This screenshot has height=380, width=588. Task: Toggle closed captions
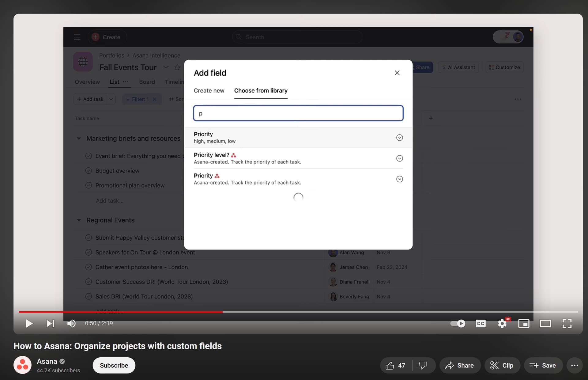480,323
